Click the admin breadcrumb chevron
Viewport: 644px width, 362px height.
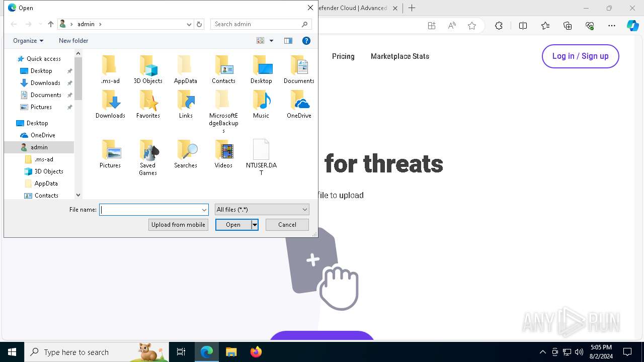click(100, 24)
